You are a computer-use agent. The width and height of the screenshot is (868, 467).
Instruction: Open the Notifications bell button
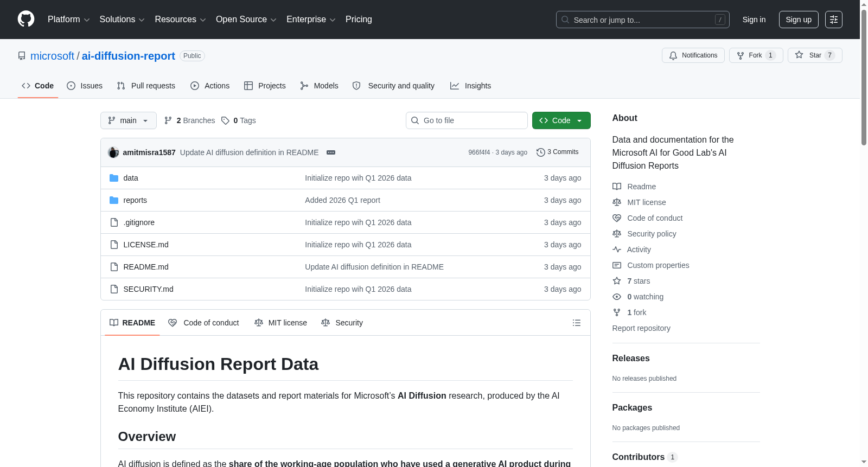point(693,55)
